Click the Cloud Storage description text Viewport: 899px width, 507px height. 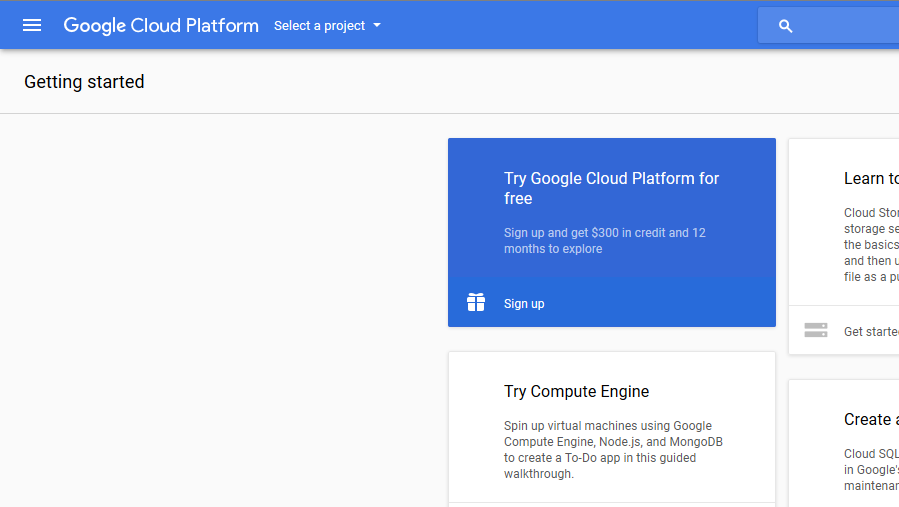click(x=871, y=244)
